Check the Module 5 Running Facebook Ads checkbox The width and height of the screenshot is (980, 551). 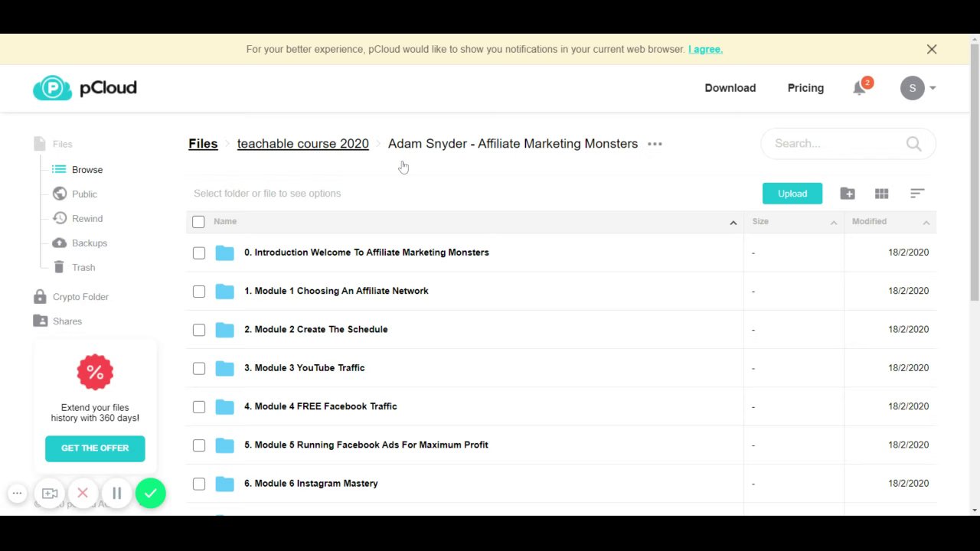(199, 445)
